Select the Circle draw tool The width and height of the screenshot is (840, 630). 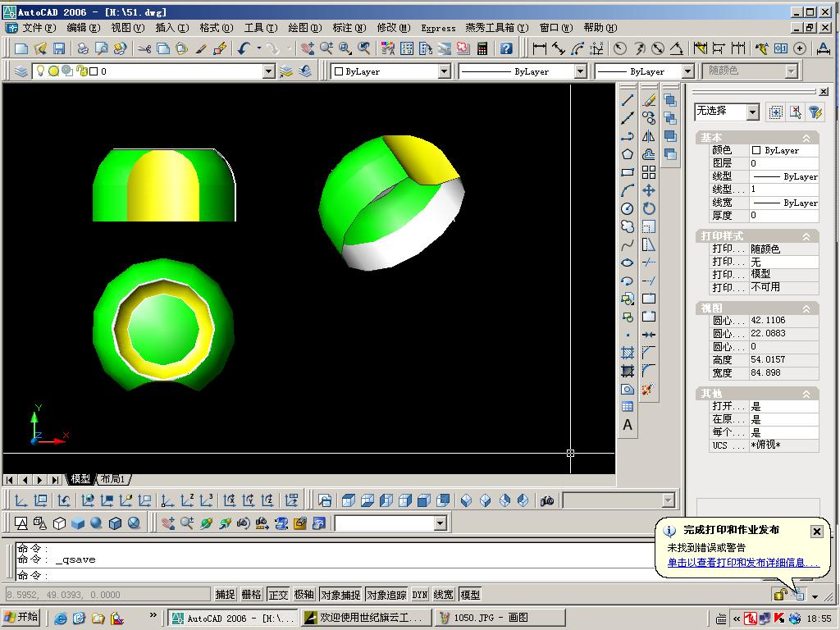coord(628,208)
